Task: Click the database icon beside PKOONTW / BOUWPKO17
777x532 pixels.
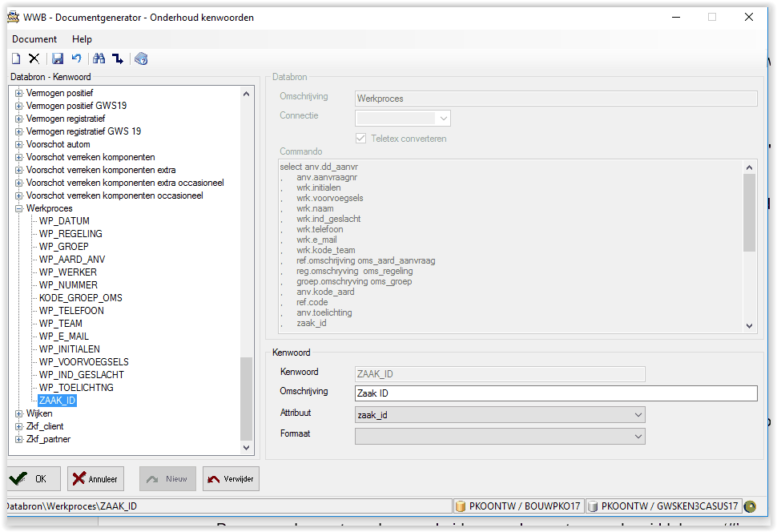Action: pyautogui.click(x=461, y=506)
